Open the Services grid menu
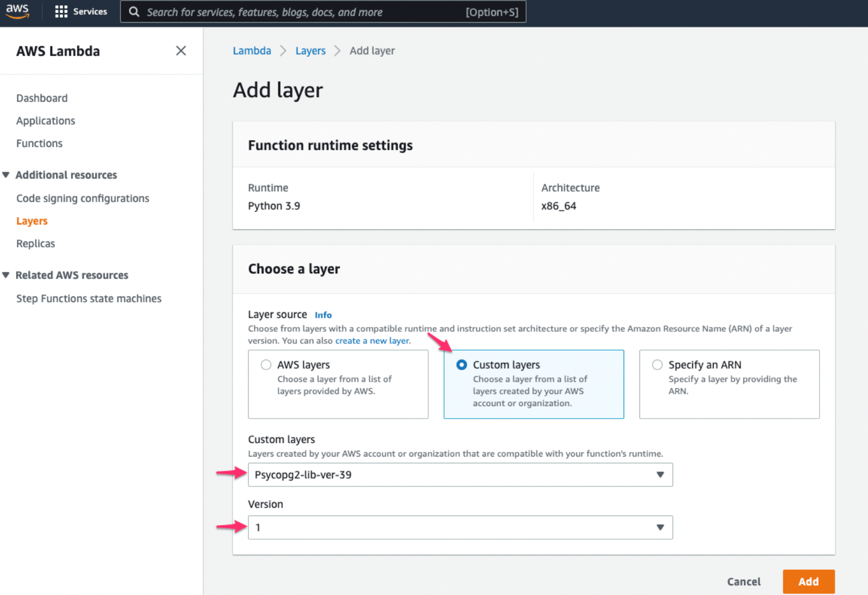This screenshot has height=595, width=868. tap(81, 12)
